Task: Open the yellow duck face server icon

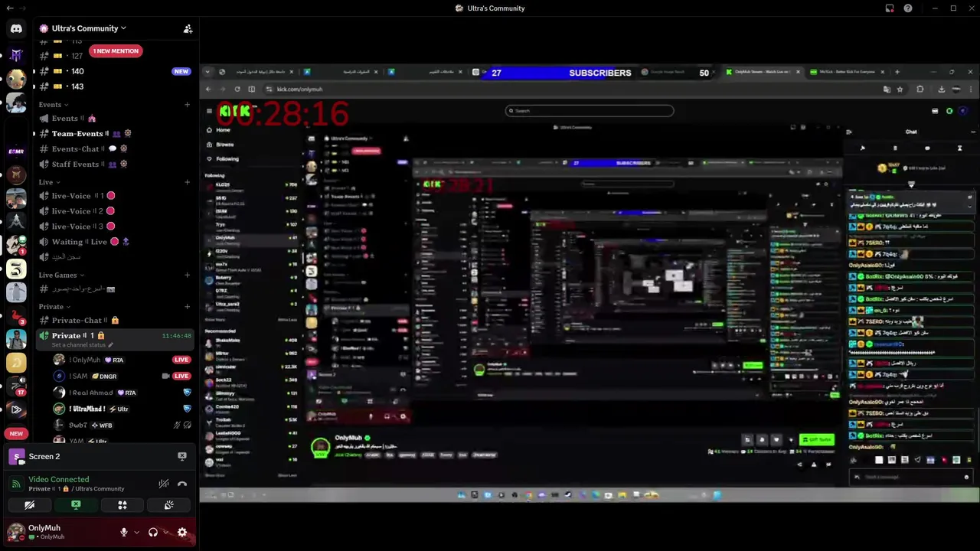Action: [x=16, y=78]
